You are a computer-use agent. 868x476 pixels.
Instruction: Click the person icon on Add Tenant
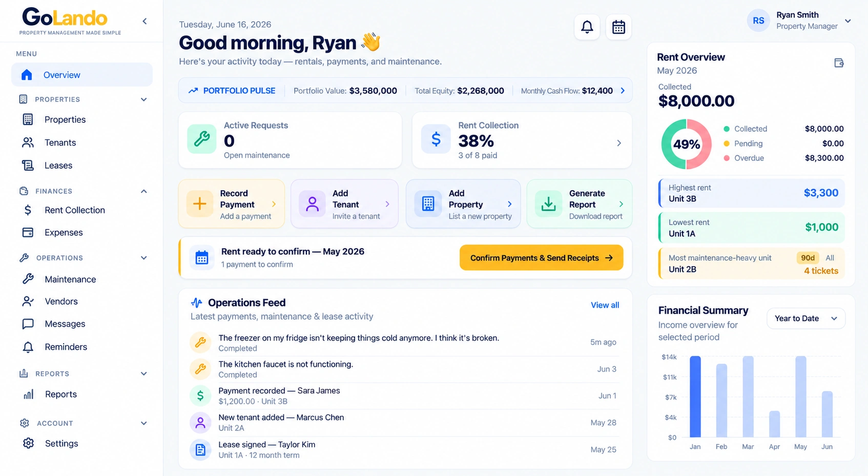[312, 204]
